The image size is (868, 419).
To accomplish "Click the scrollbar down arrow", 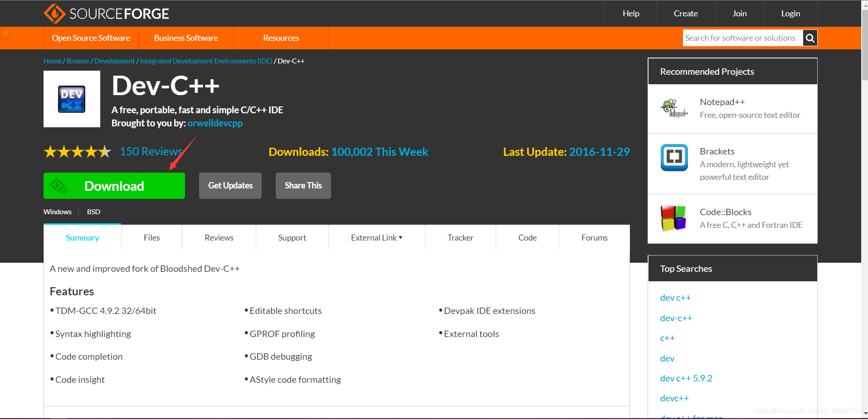I will 864,414.
